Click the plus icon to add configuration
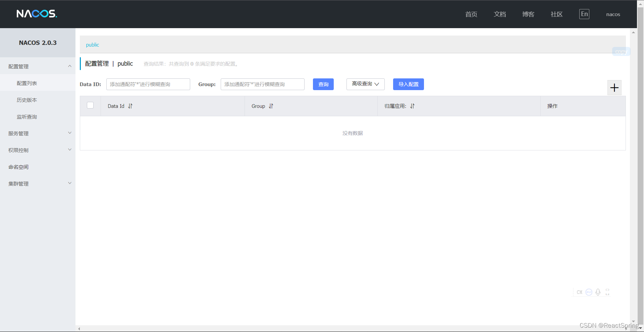 (x=614, y=88)
